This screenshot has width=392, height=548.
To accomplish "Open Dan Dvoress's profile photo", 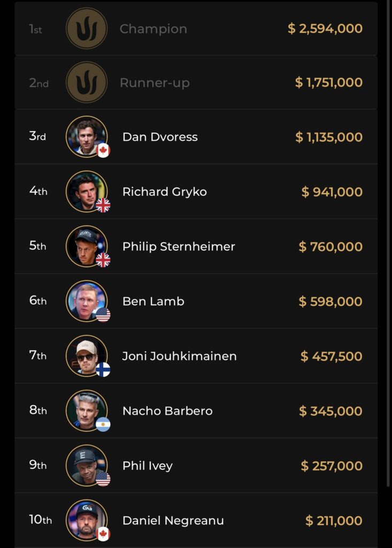I will [x=86, y=136].
